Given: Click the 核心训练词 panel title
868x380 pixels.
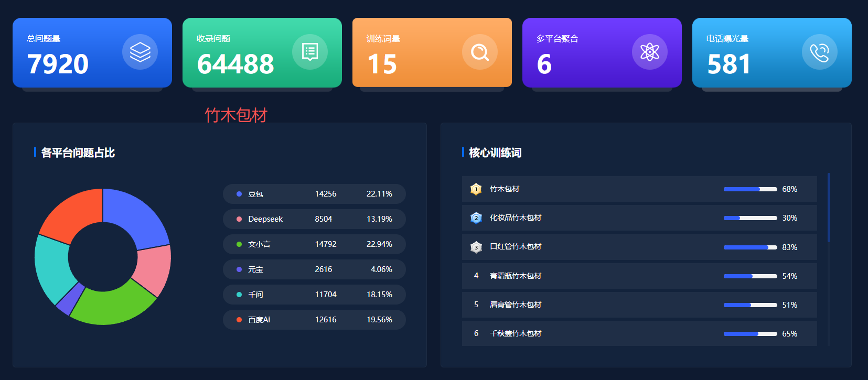Looking at the screenshot, I should click(x=495, y=153).
